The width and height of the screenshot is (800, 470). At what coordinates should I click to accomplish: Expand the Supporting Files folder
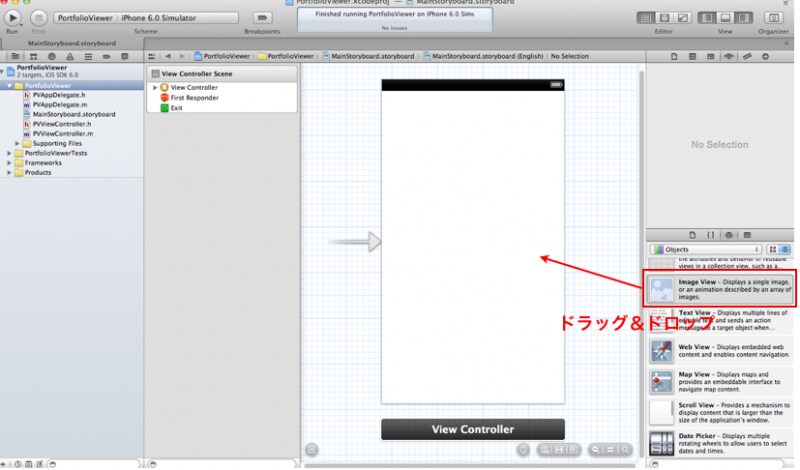pos(17,144)
